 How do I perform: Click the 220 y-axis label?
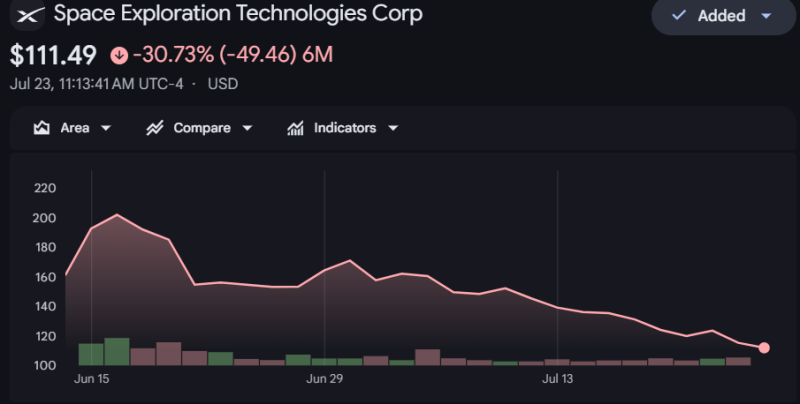(x=45, y=188)
